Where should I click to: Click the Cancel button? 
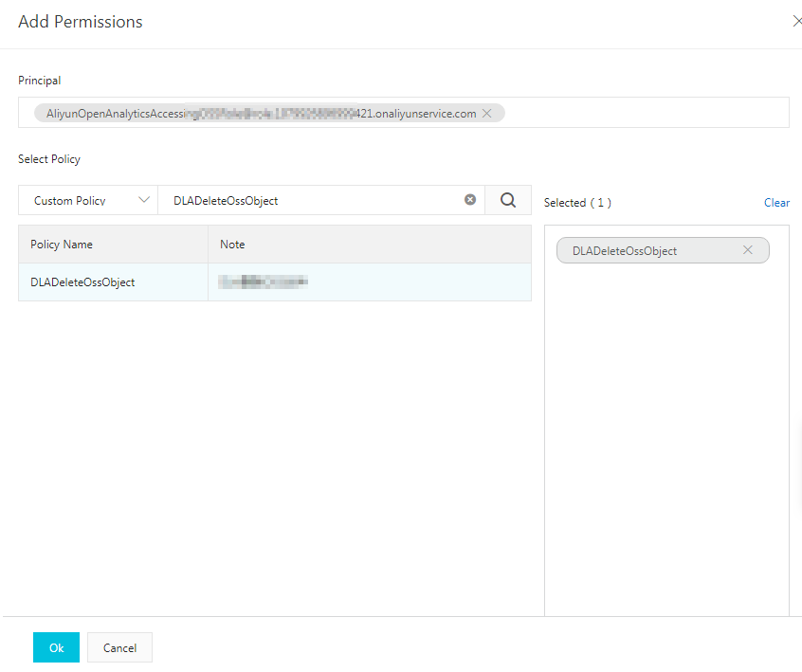coord(119,647)
